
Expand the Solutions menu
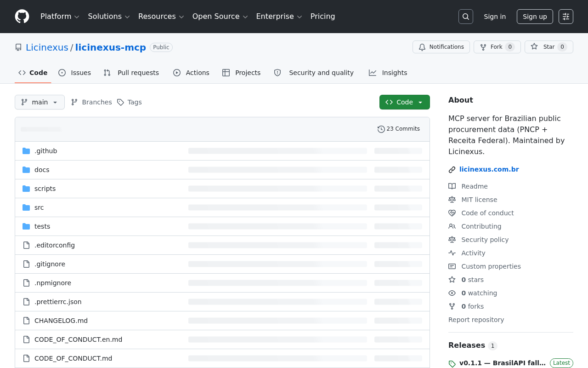(109, 17)
